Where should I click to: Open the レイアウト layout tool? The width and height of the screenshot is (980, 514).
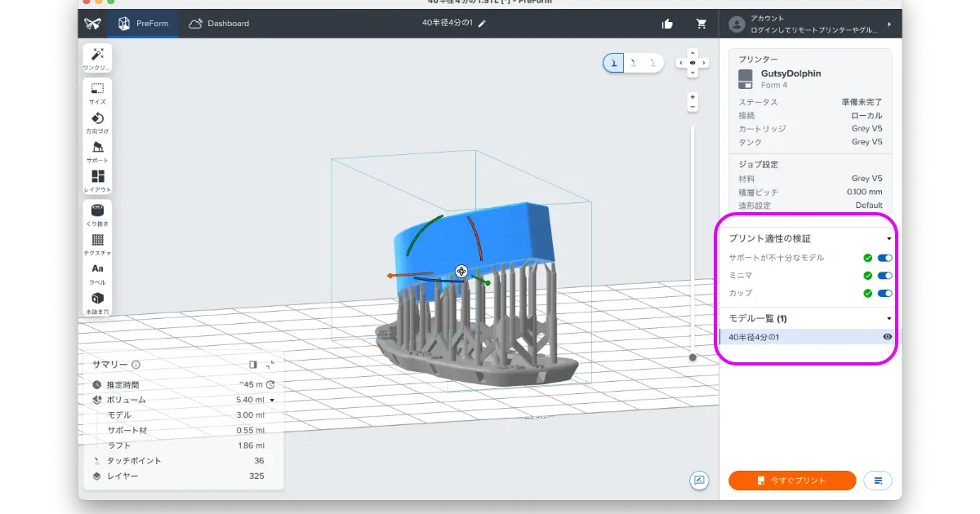point(97,181)
